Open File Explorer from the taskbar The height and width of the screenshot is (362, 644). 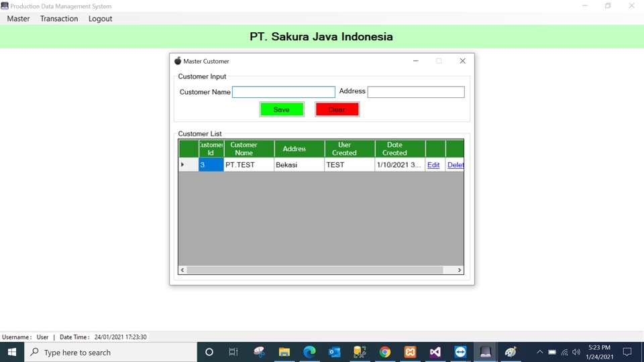[x=284, y=352]
